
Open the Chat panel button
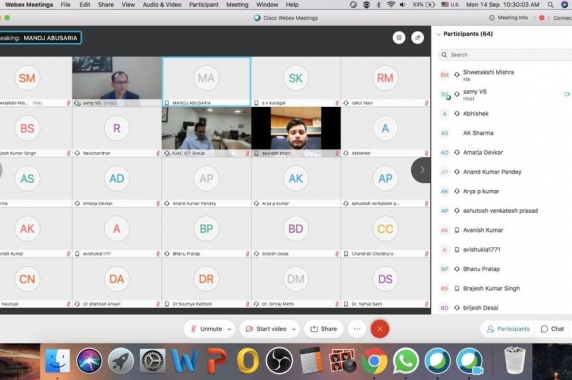pyautogui.click(x=553, y=329)
